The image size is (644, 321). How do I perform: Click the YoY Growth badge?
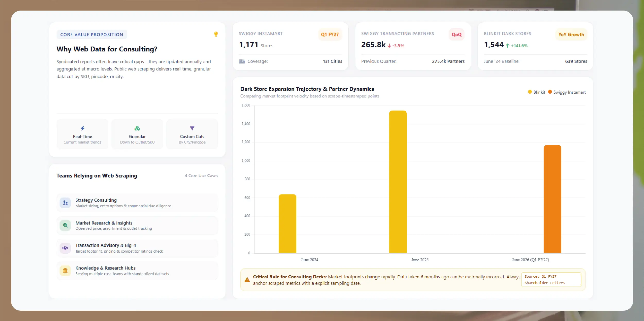point(571,34)
